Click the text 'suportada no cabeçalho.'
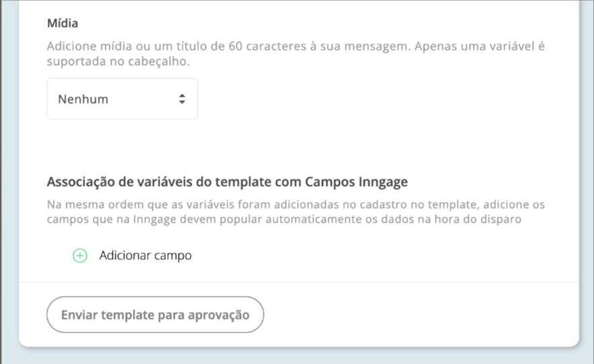This screenshot has height=364, width=594. pyautogui.click(x=118, y=61)
